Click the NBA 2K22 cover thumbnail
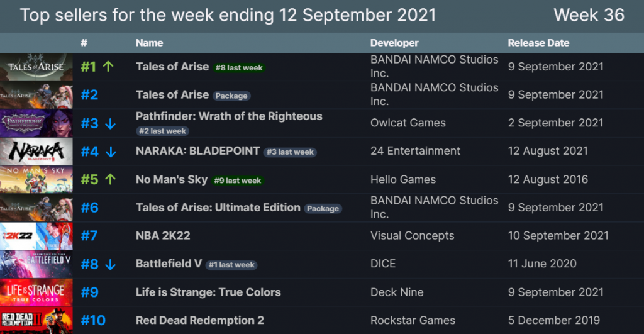Image resolution: width=644 pixels, height=334 pixels. [x=36, y=236]
